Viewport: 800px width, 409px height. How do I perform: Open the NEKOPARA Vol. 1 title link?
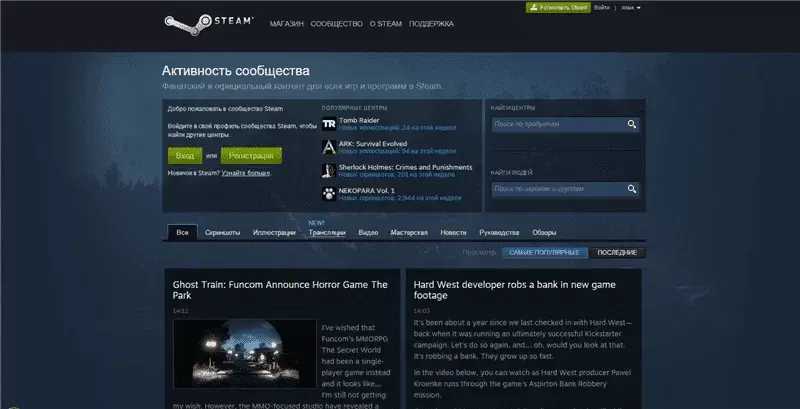tap(367, 191)
